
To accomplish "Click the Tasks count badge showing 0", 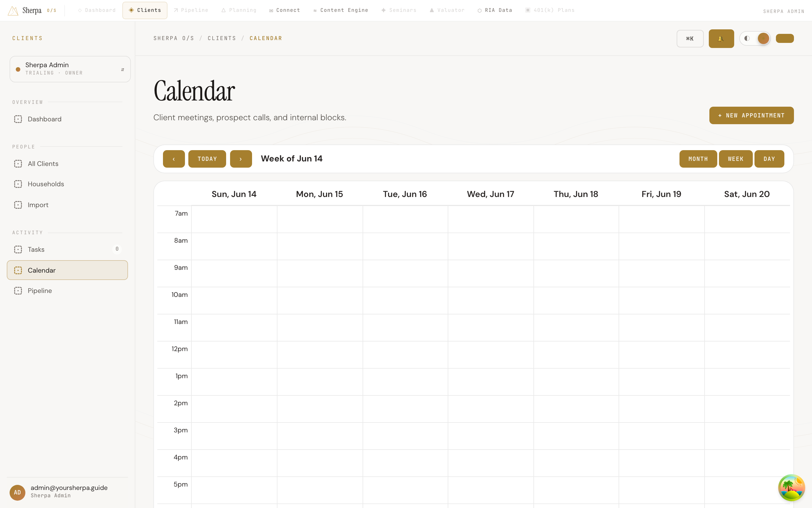I will 117,249.
